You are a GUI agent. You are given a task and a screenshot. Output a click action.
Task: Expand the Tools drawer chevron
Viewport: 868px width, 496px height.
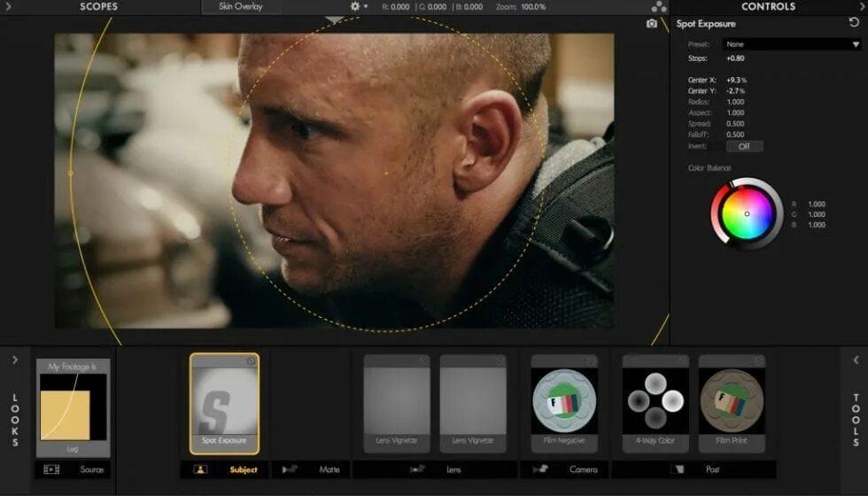pyautogui.click(x=856, y=360)
